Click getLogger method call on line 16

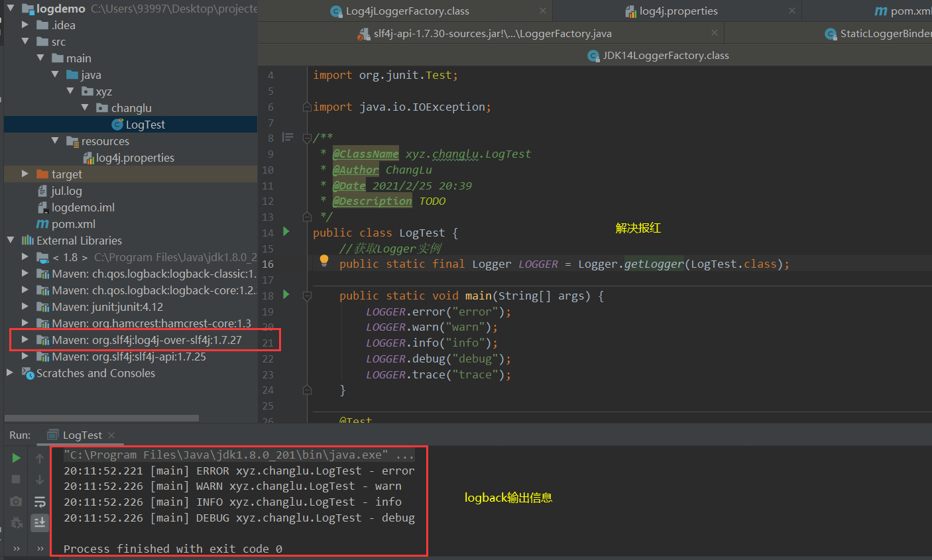[x=654, y=264]
